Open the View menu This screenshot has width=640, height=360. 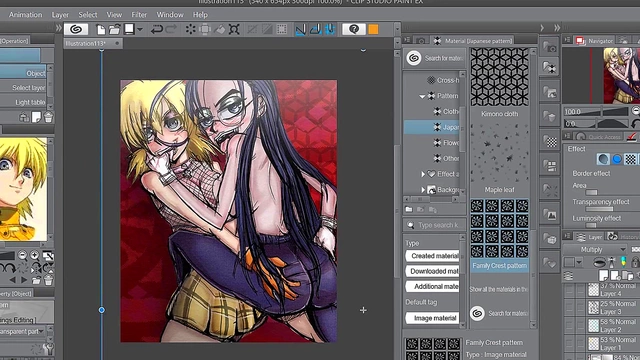pos(114,15)
